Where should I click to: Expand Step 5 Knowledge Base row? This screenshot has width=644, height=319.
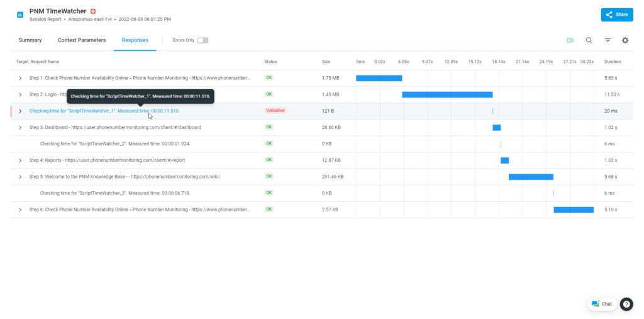pyautogui.click(x=20, y=177)
